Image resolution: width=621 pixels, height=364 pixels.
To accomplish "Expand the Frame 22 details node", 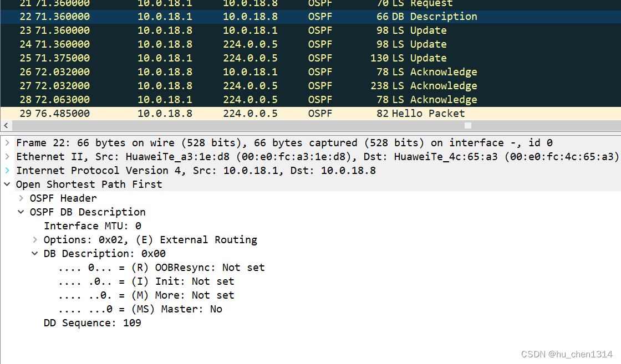I will (x=7, y=142).
